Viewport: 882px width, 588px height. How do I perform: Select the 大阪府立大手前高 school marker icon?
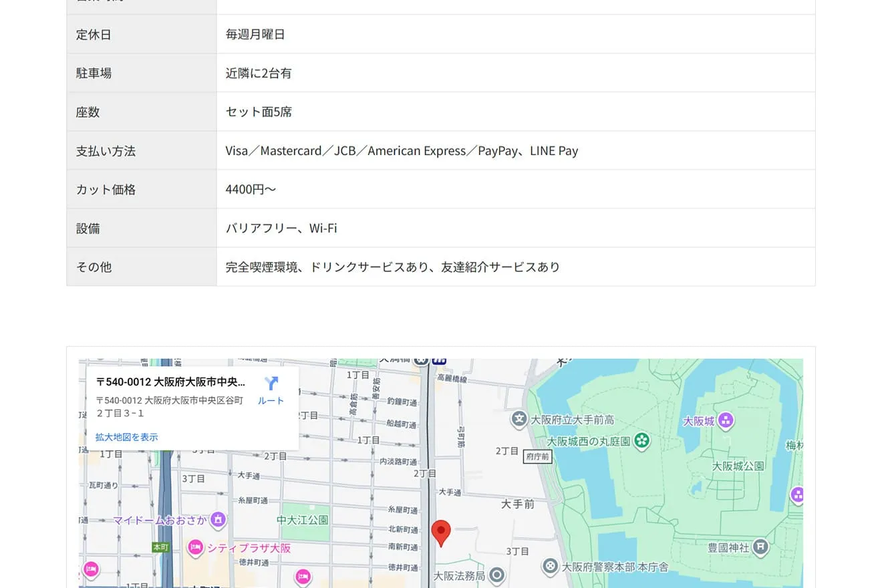pyautogui.click(x=519, y=420)
